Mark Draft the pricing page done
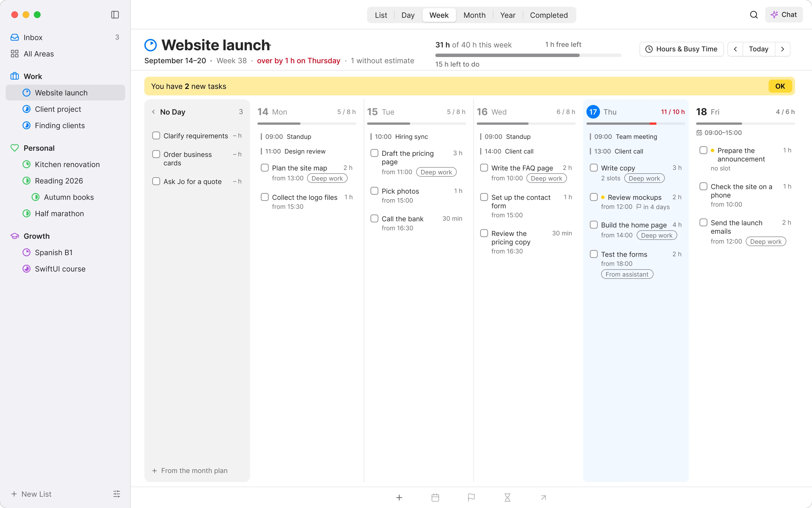Screen dimensions: 812x508 pyautogui.click(x=374, y=153)
